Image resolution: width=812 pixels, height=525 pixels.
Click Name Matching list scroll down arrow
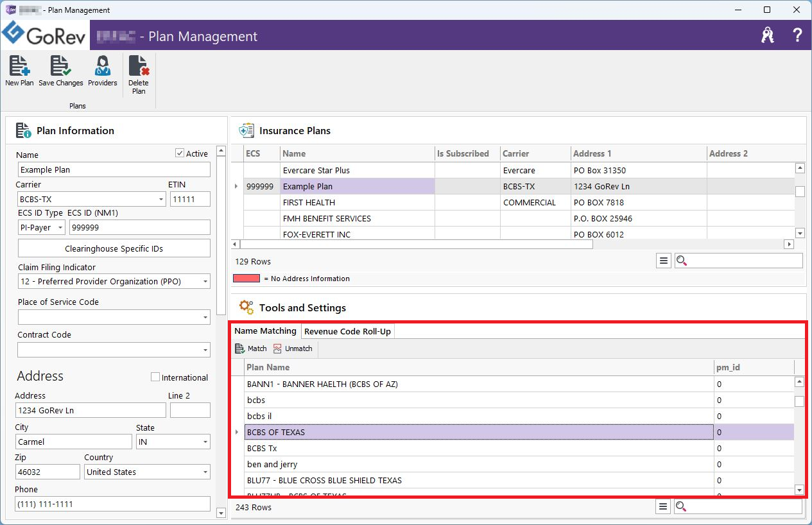tap(799, 490)
